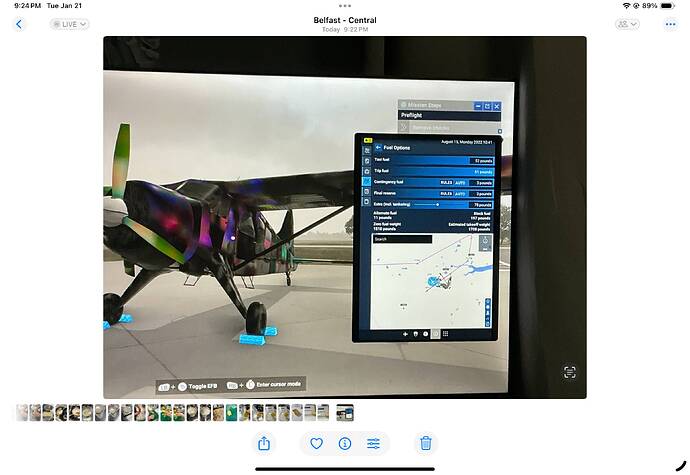Tap the Share icon below the photo
The height and width of the screenshot is (475, 690).
(x=264, y=443)
